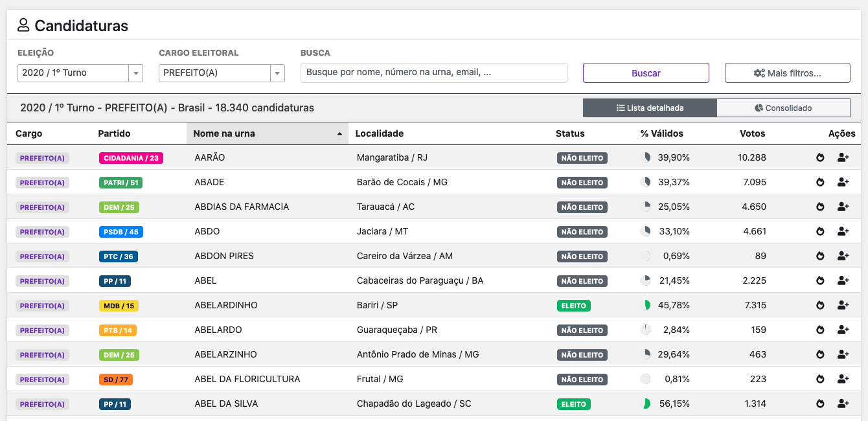The image size is (868, 421).
Task: Click the green ELEITO status badge for ABELARDINHO
Action: 573,305
